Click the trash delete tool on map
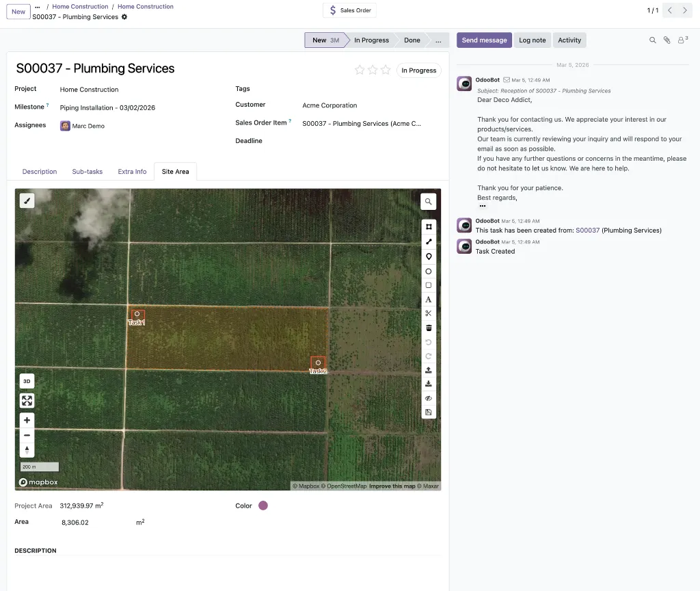This screenshot has height=591, width=700. [429, 328]
